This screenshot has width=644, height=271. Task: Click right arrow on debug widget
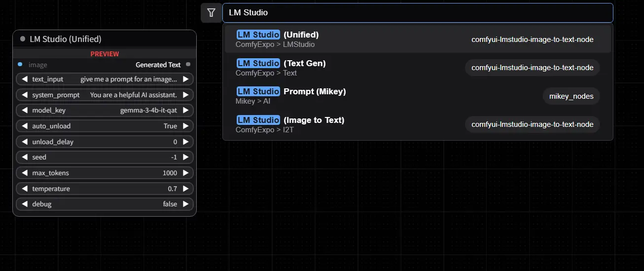click(185, 204)
